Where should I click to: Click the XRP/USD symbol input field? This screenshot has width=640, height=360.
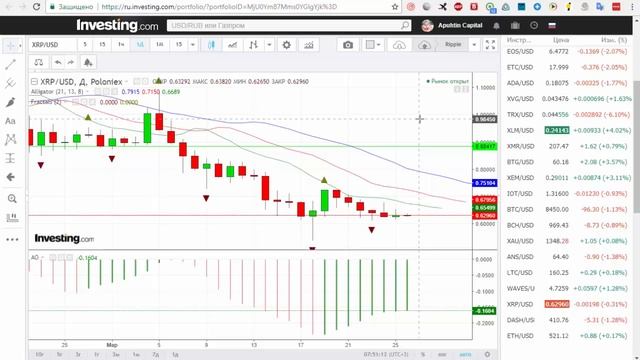tap(52, 45)
